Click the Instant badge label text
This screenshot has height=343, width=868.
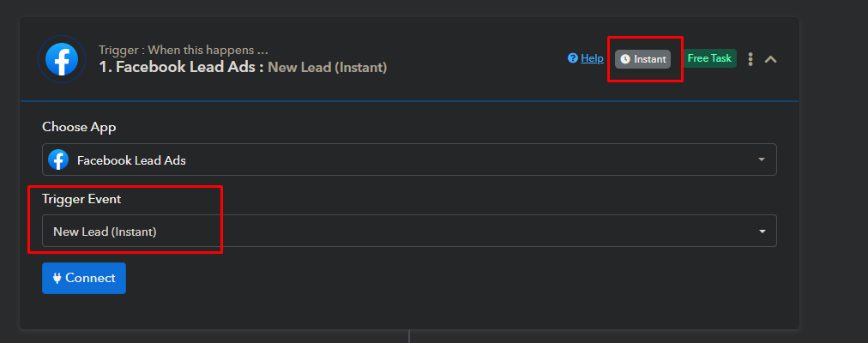pyautogui.click(x=650, y=59)
